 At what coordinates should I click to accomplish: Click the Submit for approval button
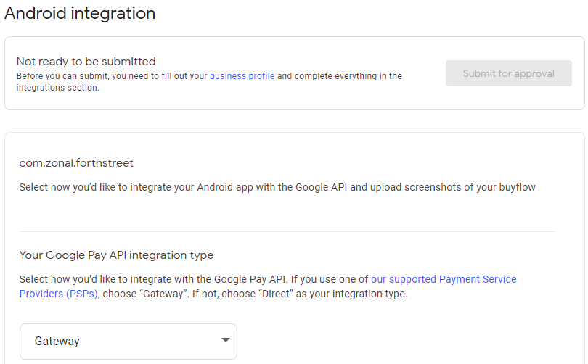tap(508, 73)
